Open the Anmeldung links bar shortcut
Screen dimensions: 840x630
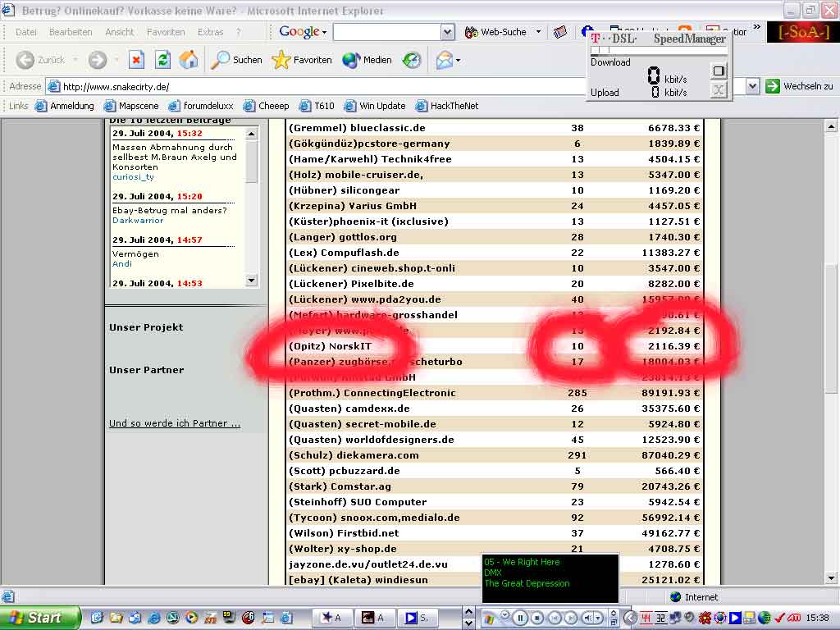(65, 106)
